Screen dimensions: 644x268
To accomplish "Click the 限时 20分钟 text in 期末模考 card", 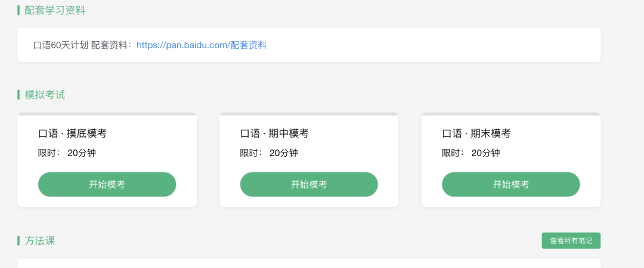I will coord(471,153).
